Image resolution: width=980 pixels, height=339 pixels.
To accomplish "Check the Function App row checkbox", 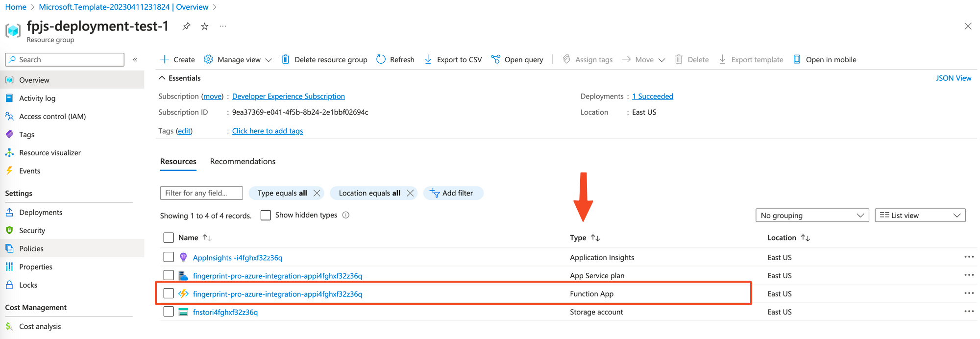I will 169,293.
